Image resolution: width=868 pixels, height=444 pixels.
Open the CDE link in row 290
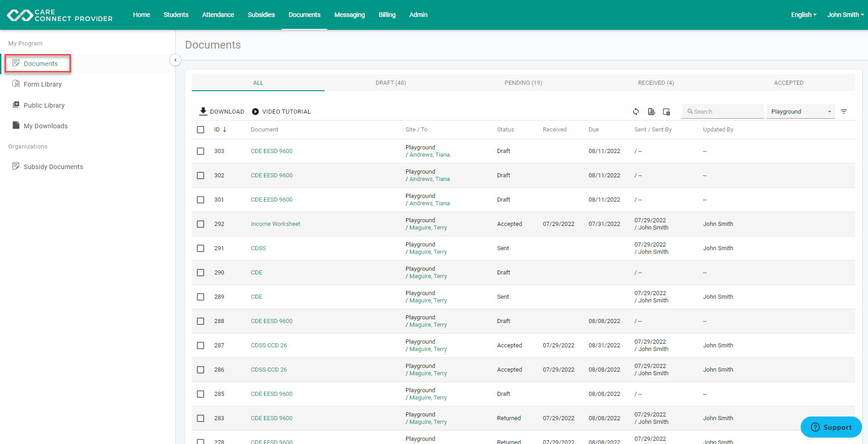[x=256, y=273]
